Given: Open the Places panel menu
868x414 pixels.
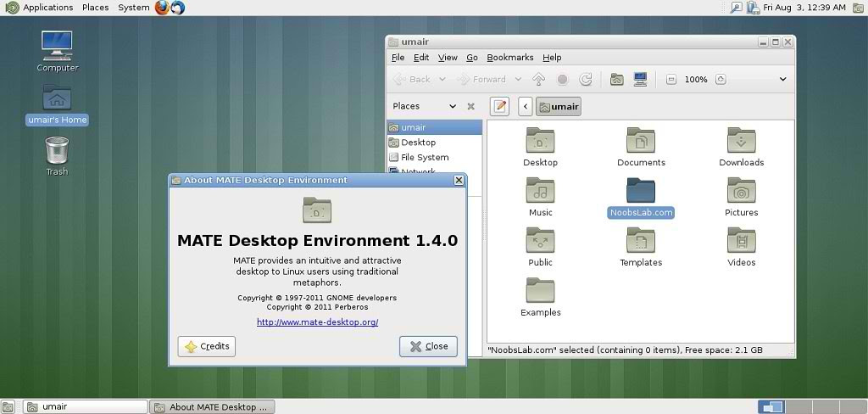Looking at the screenshot, I should click(x=95, y=7).
